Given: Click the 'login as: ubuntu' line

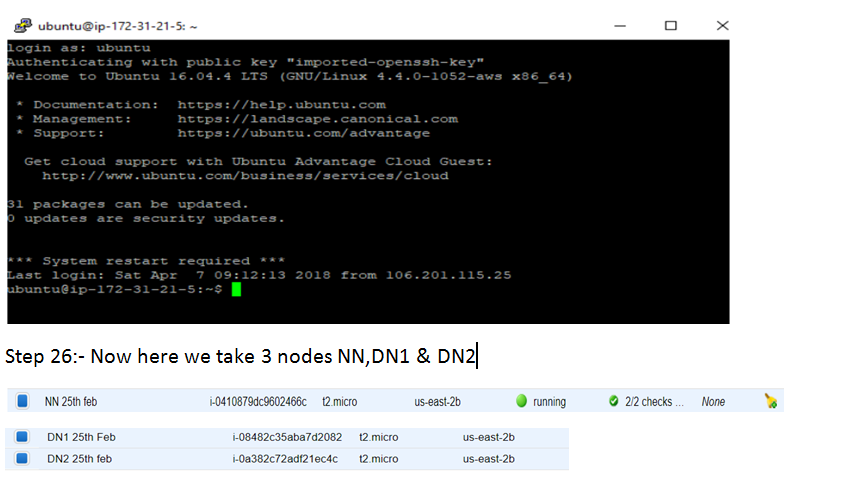Looking at the screenshot, I should pyautogui.click(x=79, y=48).
